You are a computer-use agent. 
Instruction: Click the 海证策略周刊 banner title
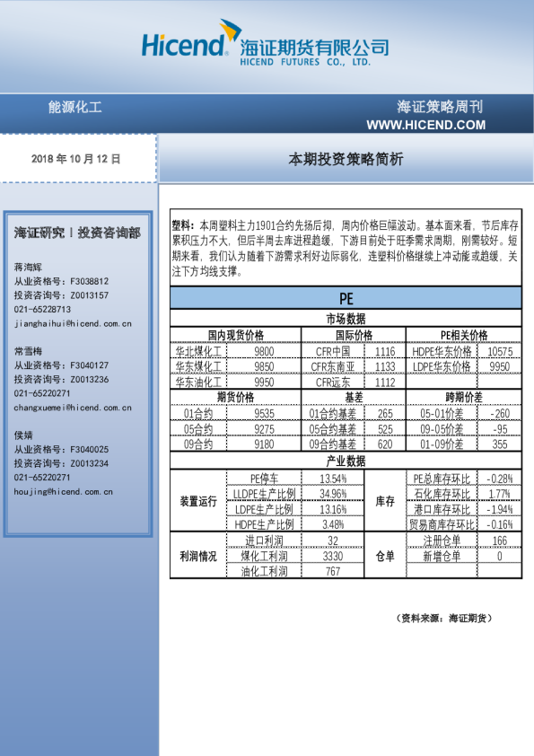[x=440, y=107]
